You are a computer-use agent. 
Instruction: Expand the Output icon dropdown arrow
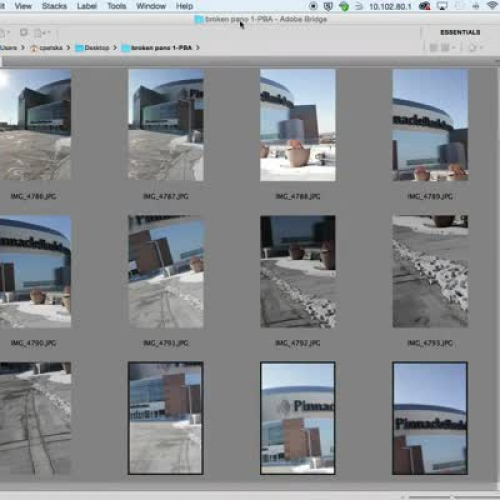coord(48,33)
